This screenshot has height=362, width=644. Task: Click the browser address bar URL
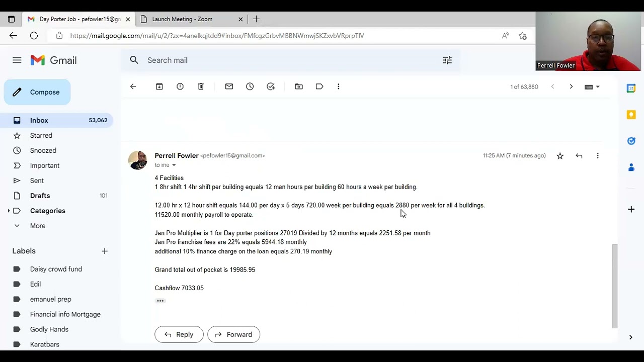coord(217,36)
